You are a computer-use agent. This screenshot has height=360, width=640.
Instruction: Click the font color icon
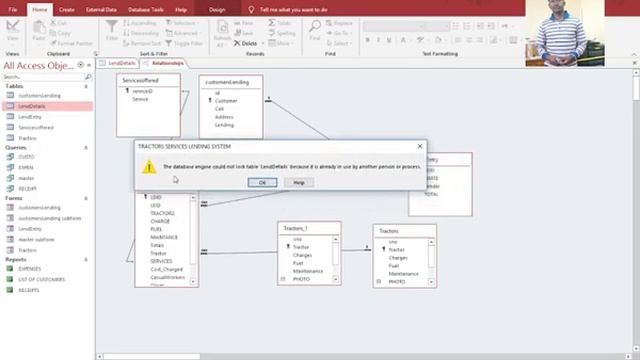(403, 40)
